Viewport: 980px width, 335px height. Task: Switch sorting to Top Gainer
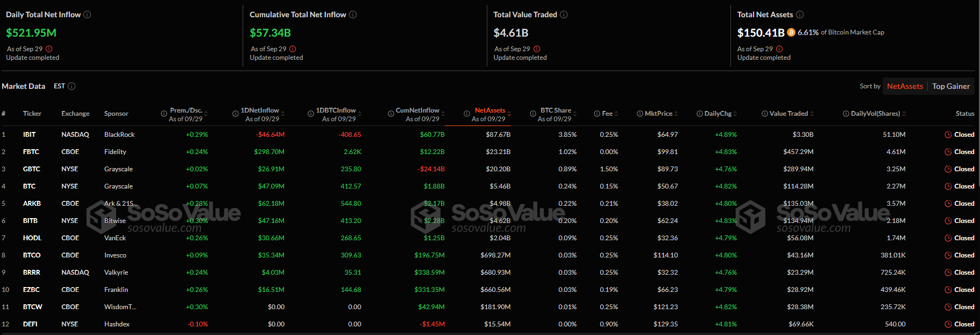951,86
